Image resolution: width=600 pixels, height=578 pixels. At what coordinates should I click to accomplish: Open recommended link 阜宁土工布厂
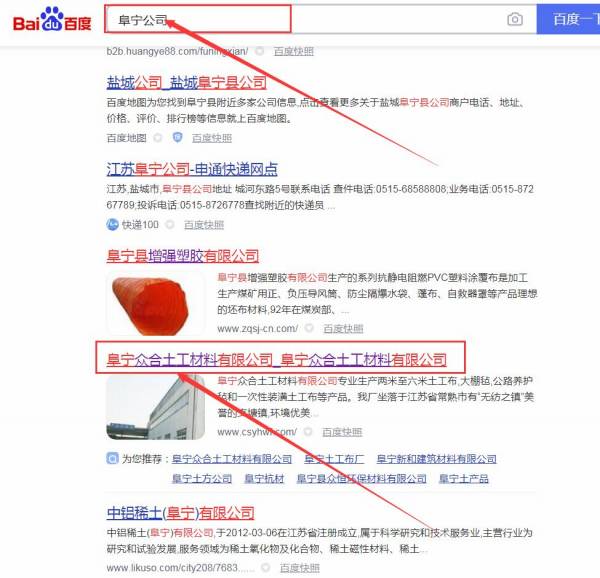tap(334, 459)
